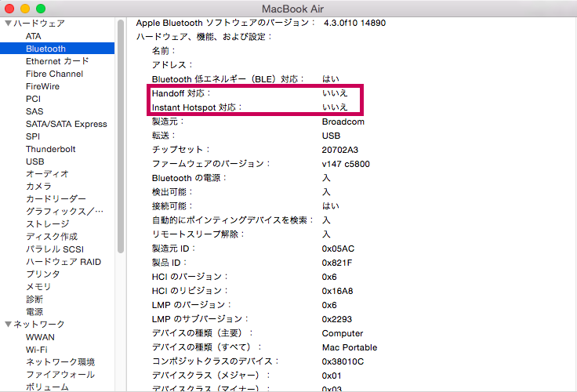577x392 pixels.
Task: Open SATA/SATA Express entry
Action: click(x=66, y=124)
